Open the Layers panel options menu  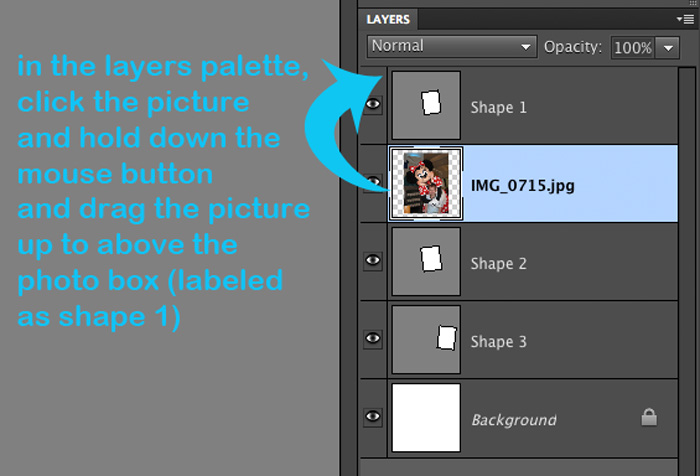coord(686,19)
